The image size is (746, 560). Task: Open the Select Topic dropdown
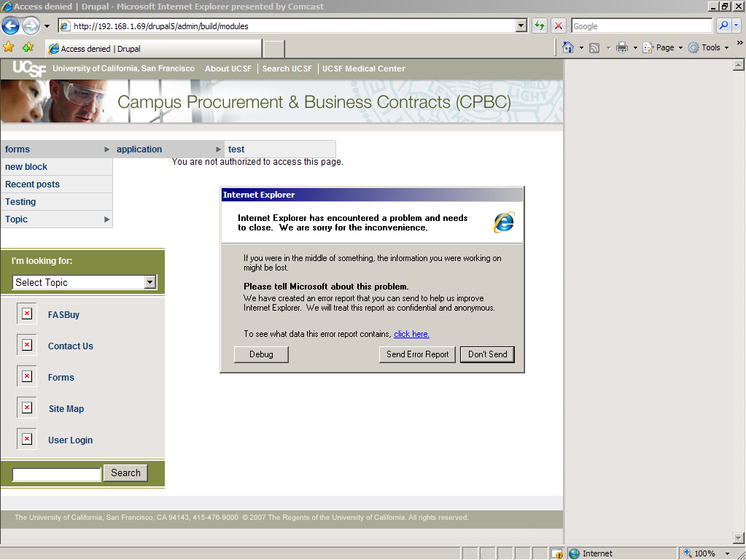(x=84, y=282)
